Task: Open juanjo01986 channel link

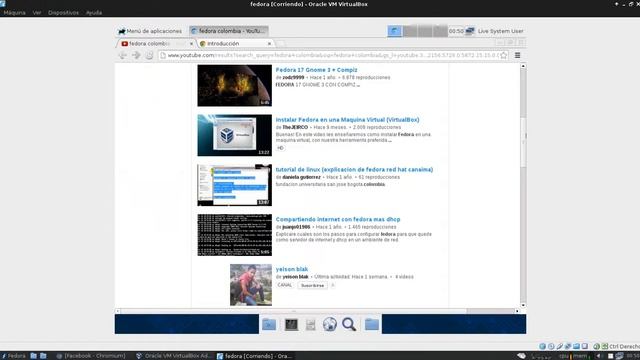Action: 296,227
